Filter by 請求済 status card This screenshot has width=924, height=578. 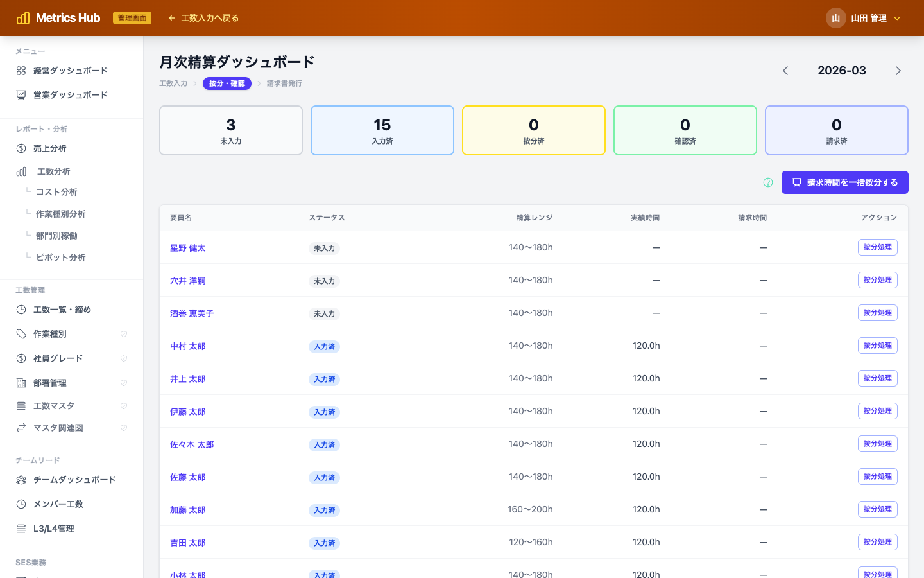pos(837,130)
